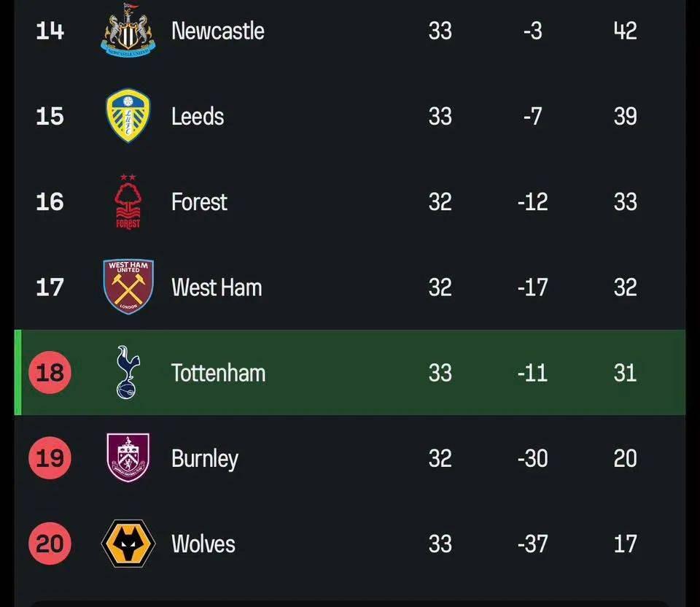Click the Wolves wolf-head crest
Viewport: 700px width, 607px height.
coord(128,544)
